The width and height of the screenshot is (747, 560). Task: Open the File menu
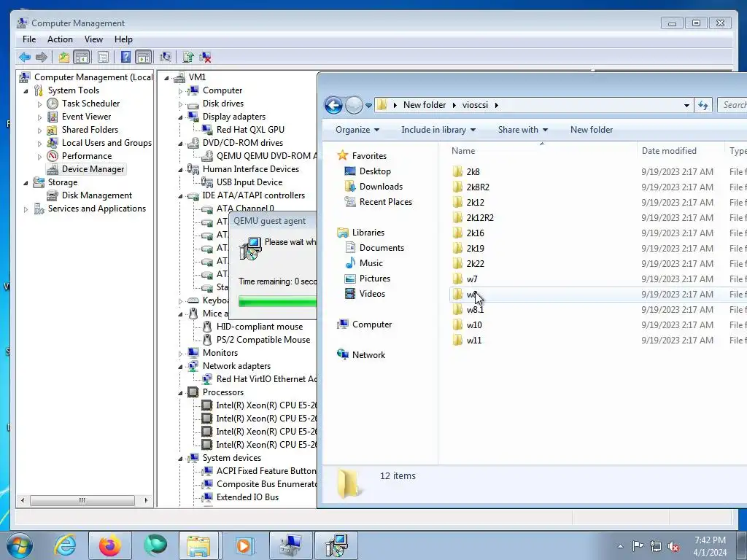pos(29,39)
